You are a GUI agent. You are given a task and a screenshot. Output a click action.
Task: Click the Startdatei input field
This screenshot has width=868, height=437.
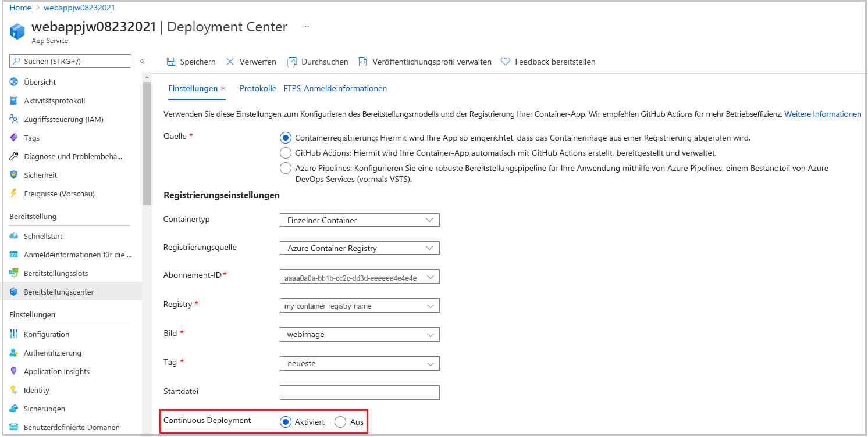pos(360,392)
